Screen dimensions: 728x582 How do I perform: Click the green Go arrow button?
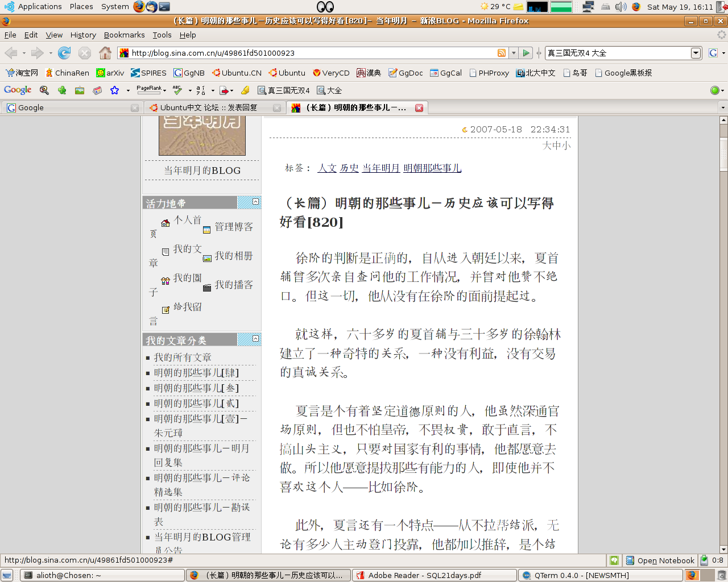click(x=526, y=53)
